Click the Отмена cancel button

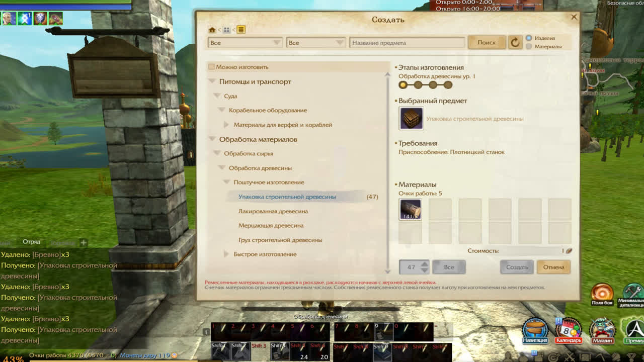coord(553,267)
